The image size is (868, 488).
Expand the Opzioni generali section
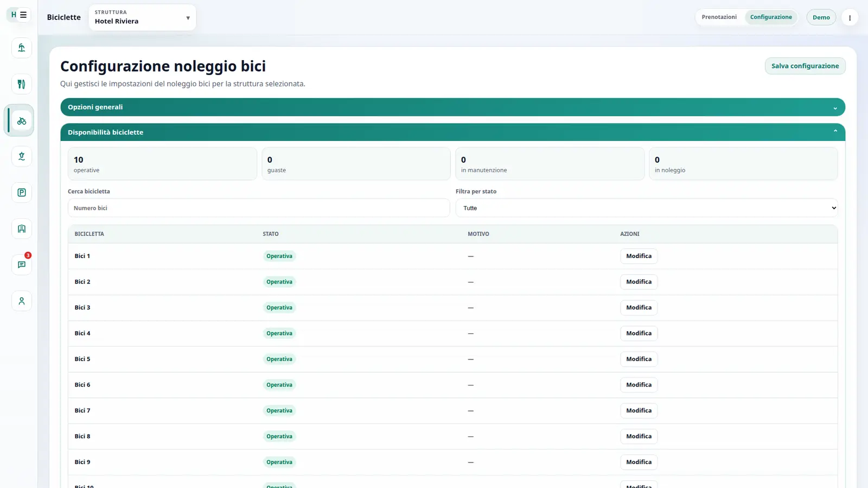pyautogui.click(x=452, y=107)
